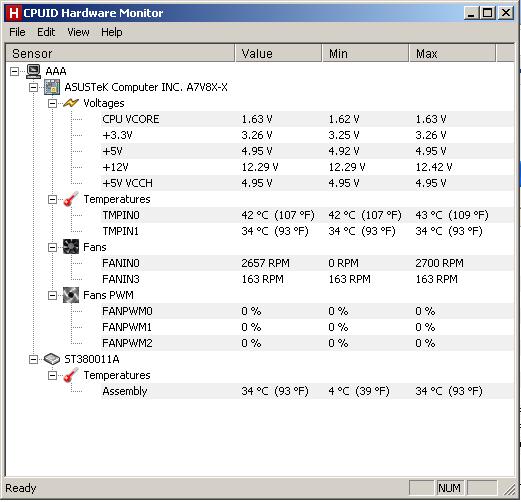Select the +12V voltage row
The height and width of the screenshot is (502, 521).
click(307, 167)
